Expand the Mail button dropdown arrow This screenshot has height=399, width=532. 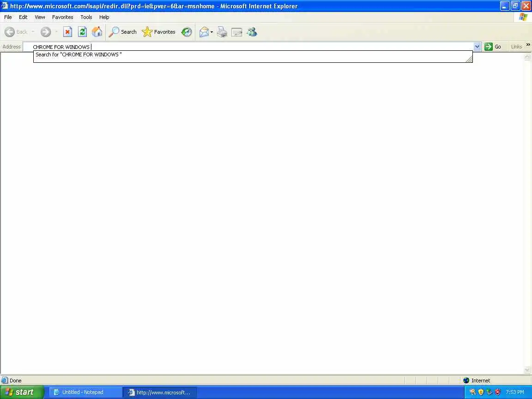point(212,32)
